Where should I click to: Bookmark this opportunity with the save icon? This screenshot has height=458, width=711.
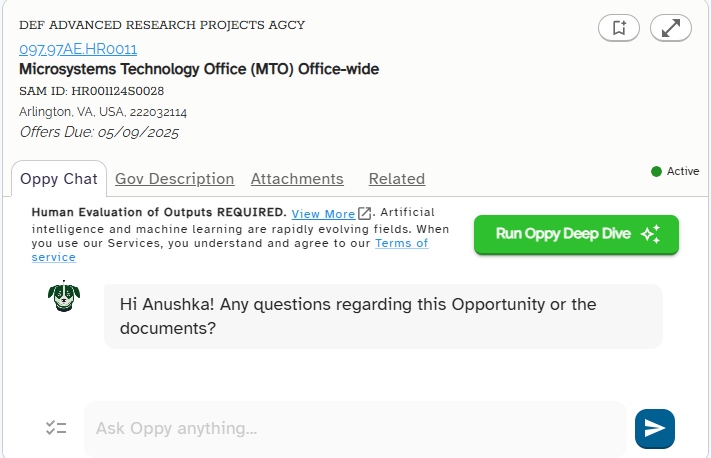(x=618, y=28)
